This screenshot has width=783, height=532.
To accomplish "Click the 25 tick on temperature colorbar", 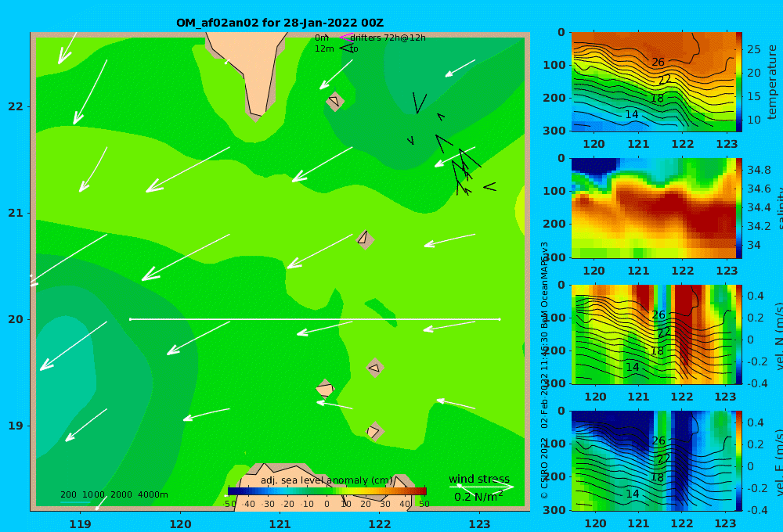I will coord(753,49).
